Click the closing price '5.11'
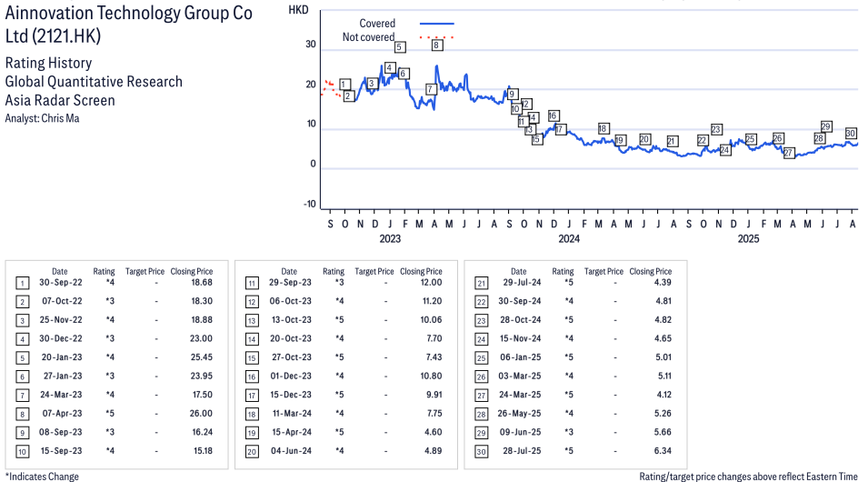 point(664,377)
